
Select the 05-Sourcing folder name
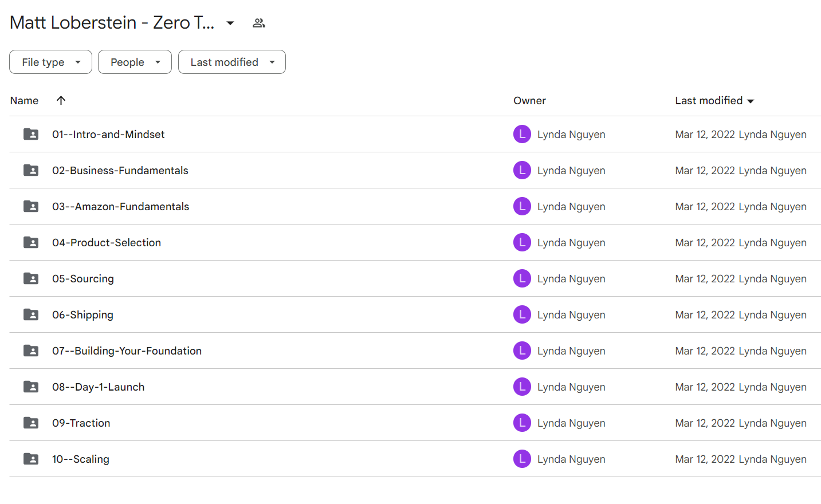[x=83, y=278]
